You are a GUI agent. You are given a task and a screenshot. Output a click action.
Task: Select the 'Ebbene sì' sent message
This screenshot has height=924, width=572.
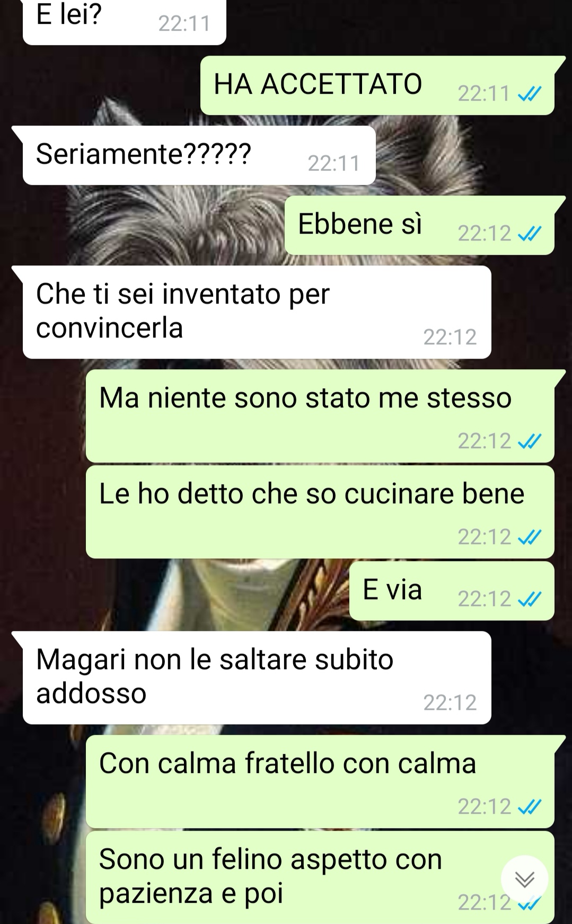[420, 225]
